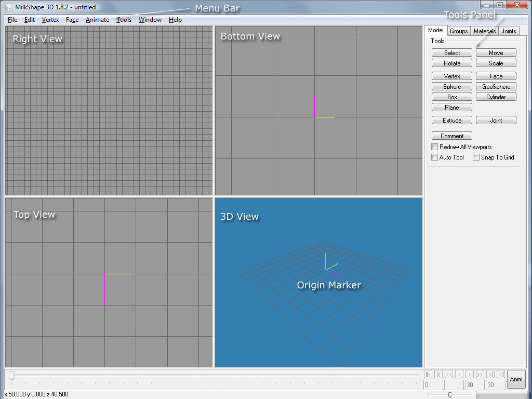Activate the Scale tool button
The width and height of the screenshot is (532, 399).
click(496, 63)
